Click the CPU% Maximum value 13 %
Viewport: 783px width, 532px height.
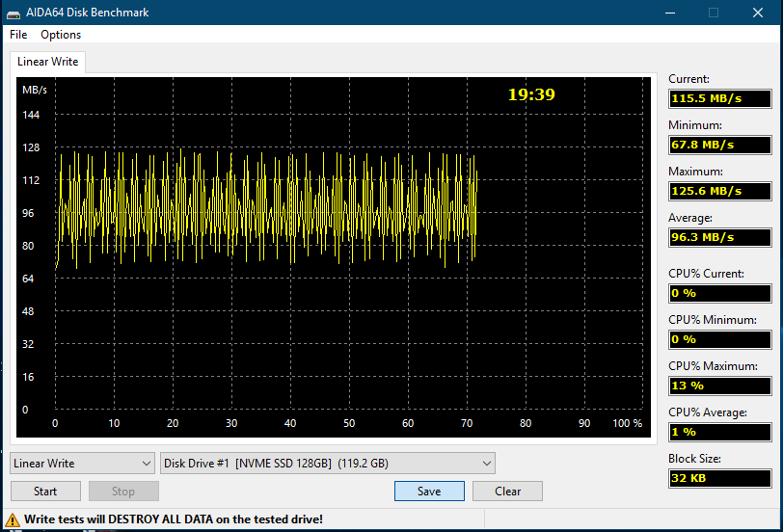[x=720, y=386]
